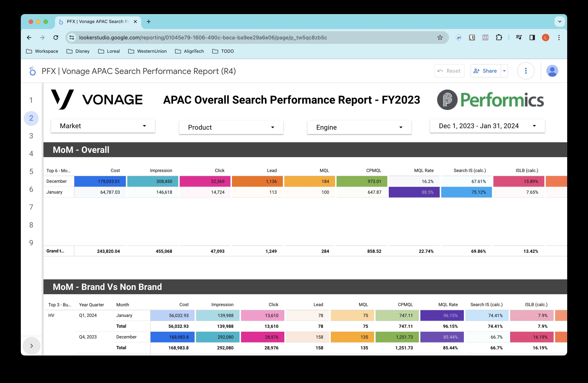The image size is (588, 383).
Task: Open the Disney bookmarks folder
Action: [x=78, y=51]
